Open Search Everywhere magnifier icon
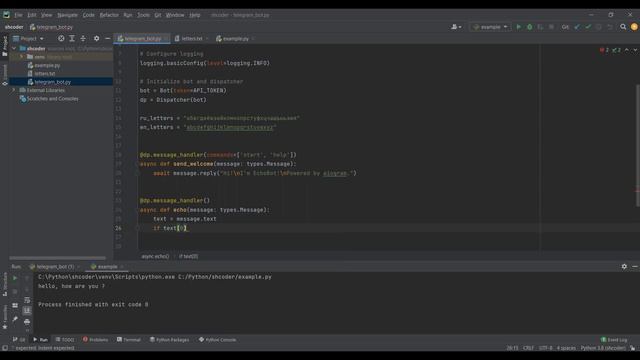The image size is (640, 360). (x=623, y=27)
